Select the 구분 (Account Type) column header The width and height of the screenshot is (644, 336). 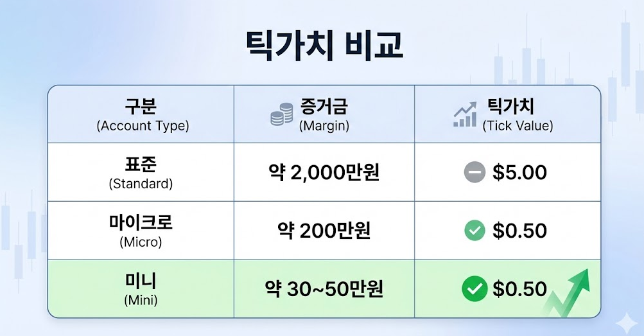[143, 114]
